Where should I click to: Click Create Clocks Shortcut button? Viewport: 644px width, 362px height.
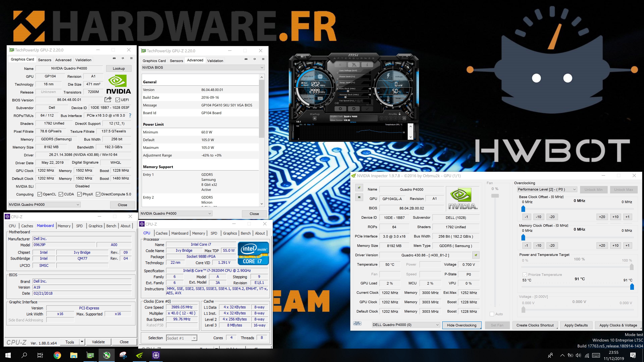point(535,325)
